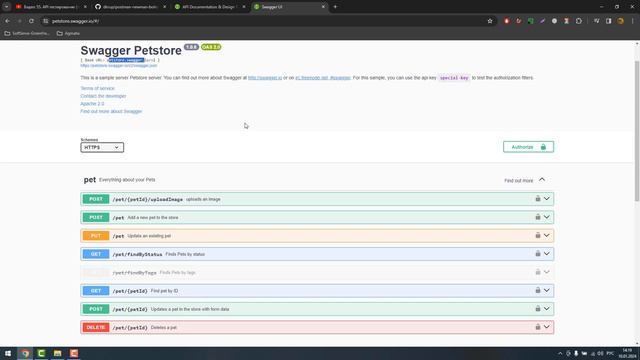Bookmark this page with the star icon
Screen dimensions: 640x360
(490, 21)
